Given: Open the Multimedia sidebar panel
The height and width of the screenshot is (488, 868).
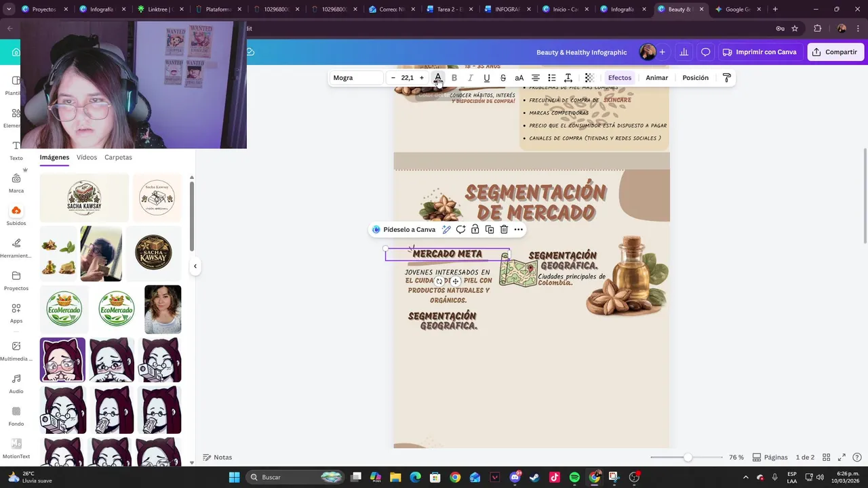Looking at the screenshot, I should [x=16, y=351].
